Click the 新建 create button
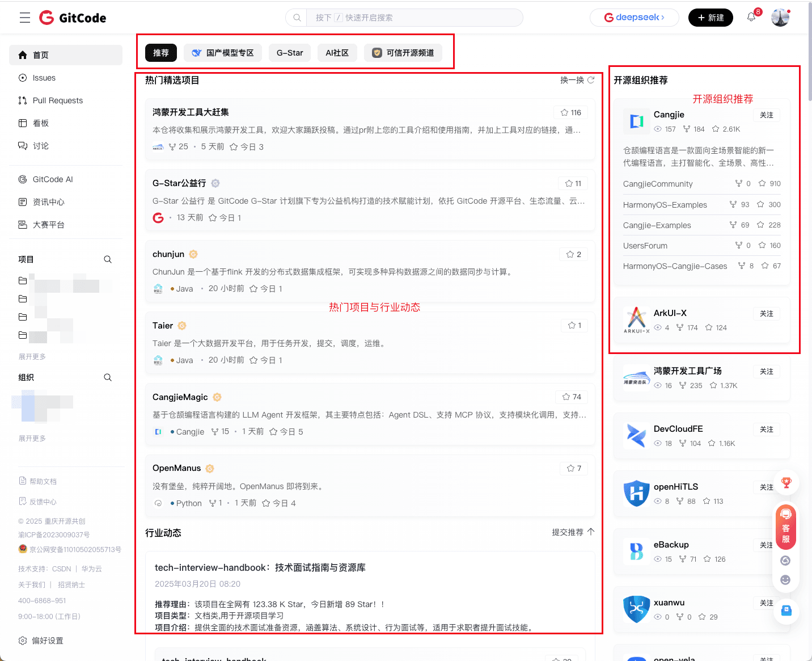The image size is (812, 661). [710, 18]
